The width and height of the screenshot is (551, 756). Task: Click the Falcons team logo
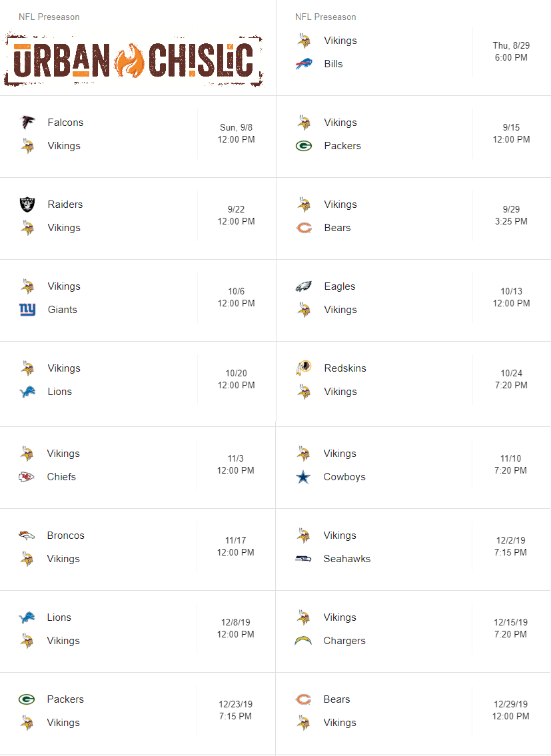point(27,123)
